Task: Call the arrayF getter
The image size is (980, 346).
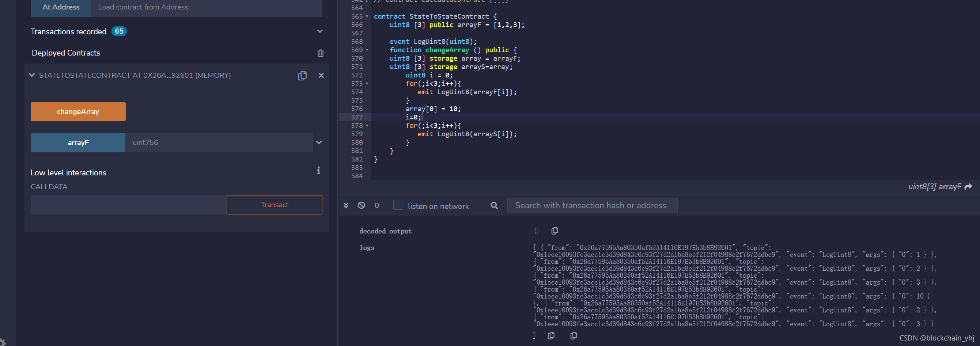Action: (78, 142)
